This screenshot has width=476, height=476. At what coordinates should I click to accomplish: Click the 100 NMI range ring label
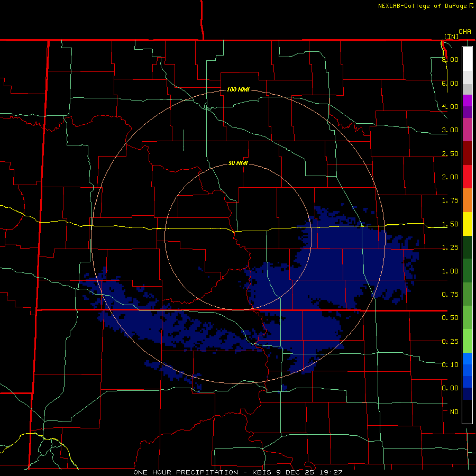pyautogui.click(x=238, y=89)
